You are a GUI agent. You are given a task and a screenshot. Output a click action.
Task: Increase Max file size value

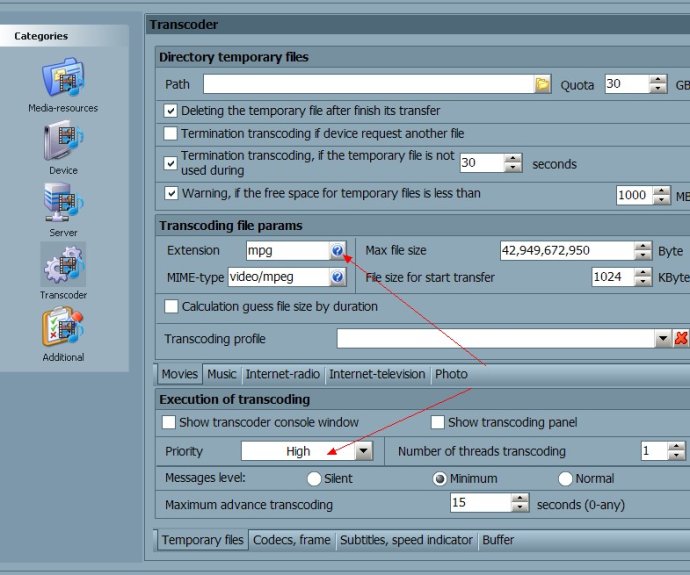pos(643,246)
